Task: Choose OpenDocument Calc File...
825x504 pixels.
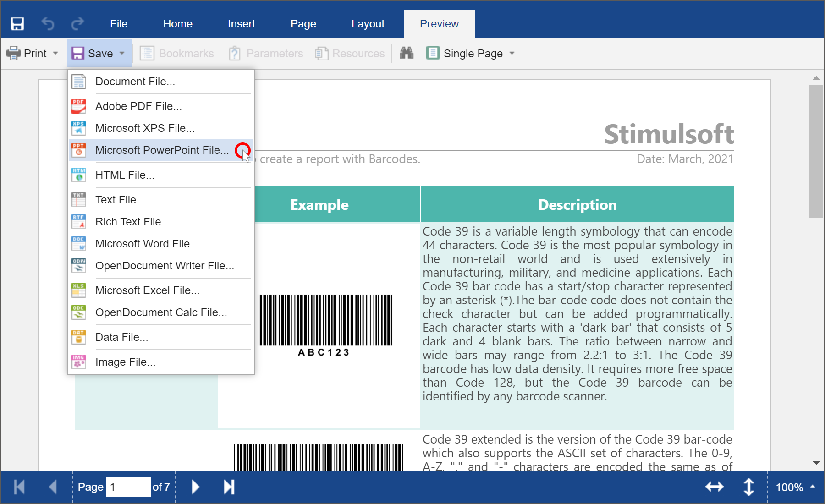Action: (161, 312)
